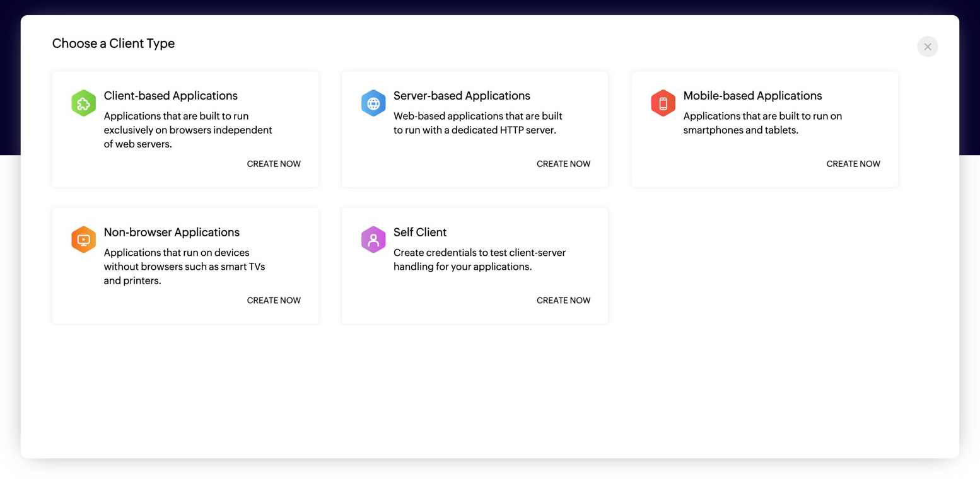This screenshot has width=980, height=479.
Task: Click the Client-based Applications description text
Action: tap(188, 130)
